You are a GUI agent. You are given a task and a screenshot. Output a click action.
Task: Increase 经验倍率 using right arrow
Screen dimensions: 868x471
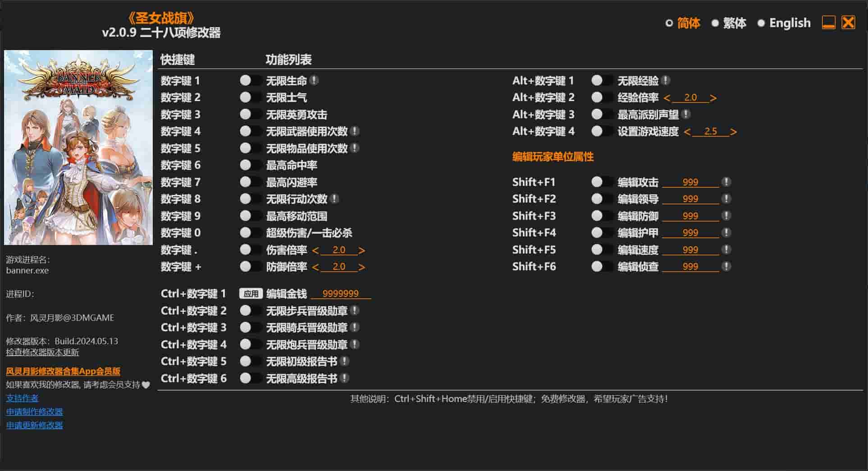pyautogui.click(x=713, y=98)
